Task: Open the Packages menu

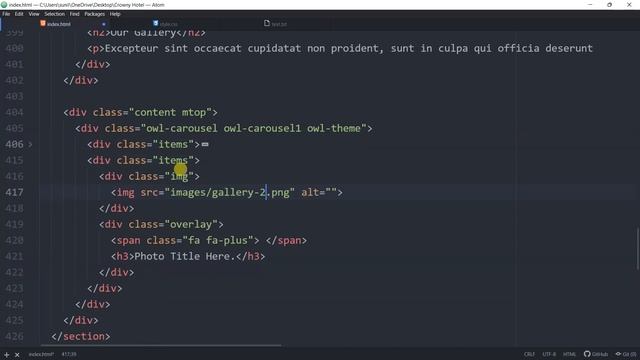Action: (x=94, y=14)
